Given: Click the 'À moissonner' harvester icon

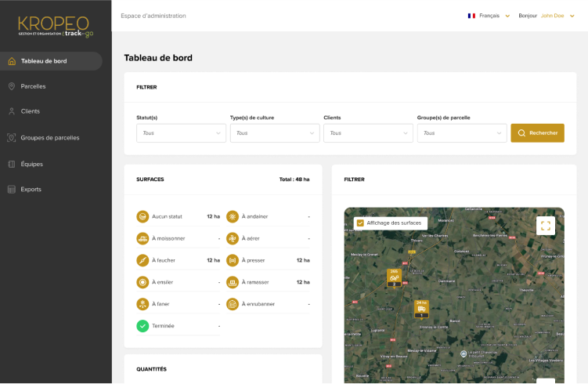Looking at the screenshot, I should (142, 238).
